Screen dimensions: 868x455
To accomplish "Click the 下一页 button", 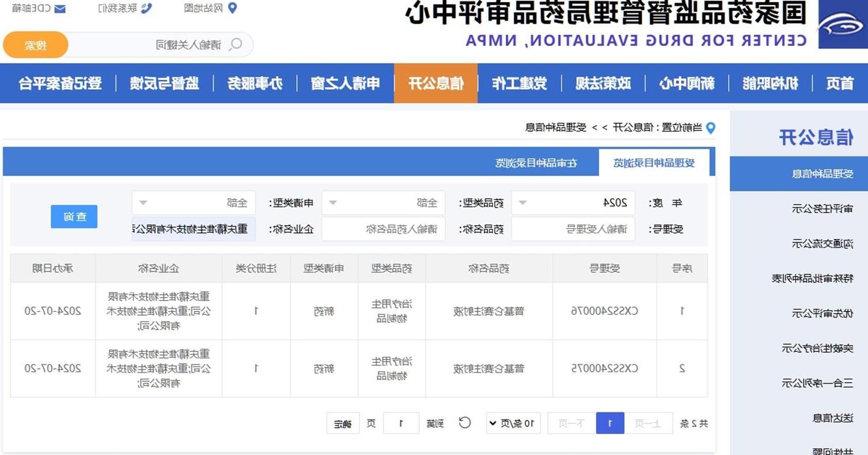I will pos(572,423).
